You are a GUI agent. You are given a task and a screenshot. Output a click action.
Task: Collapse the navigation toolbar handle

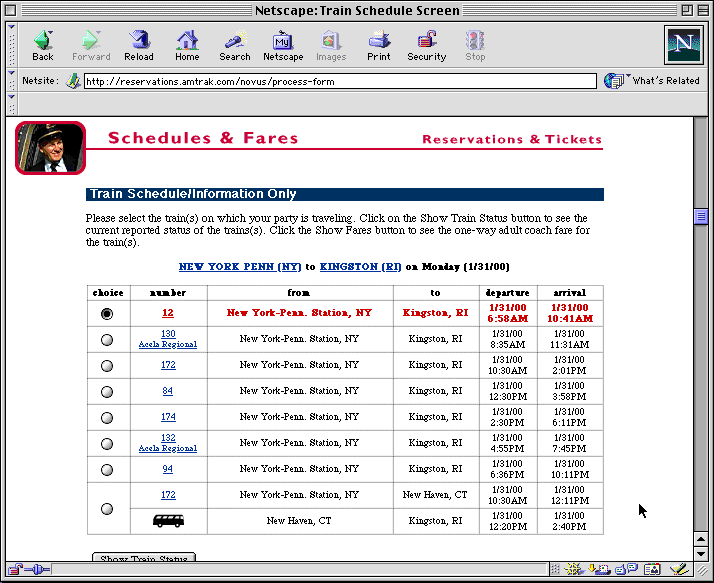point(11,44)
